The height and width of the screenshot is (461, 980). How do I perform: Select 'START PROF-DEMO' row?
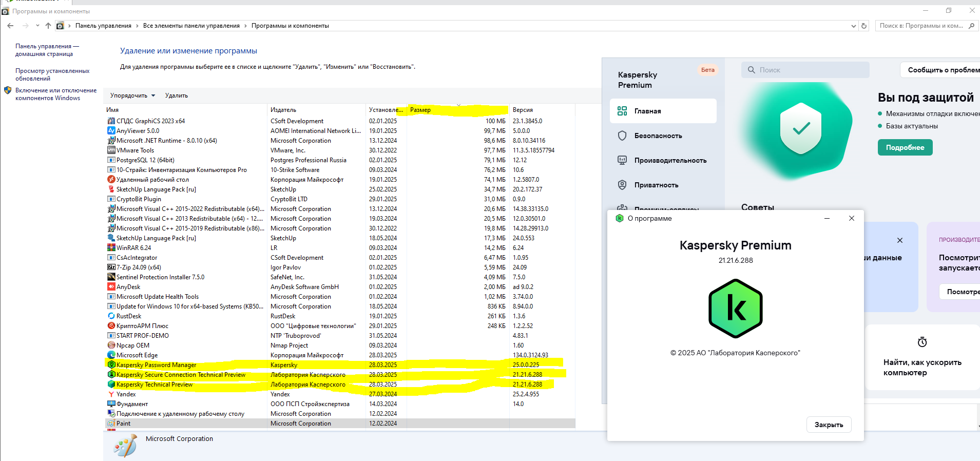point(340,336)
